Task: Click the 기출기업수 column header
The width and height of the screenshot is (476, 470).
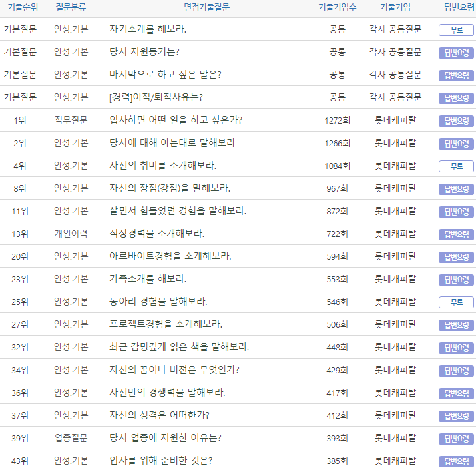Action: 337,7
